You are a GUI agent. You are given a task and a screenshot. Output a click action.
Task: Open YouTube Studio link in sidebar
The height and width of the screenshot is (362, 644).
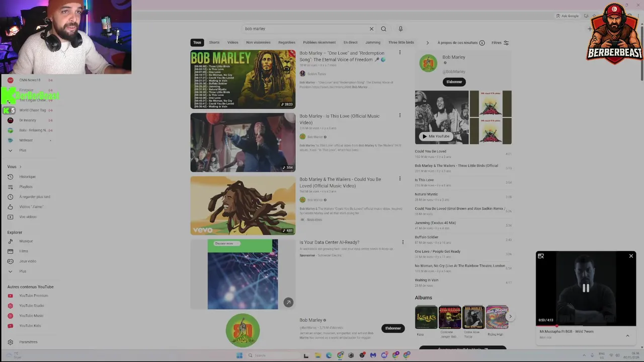point(31,306)
